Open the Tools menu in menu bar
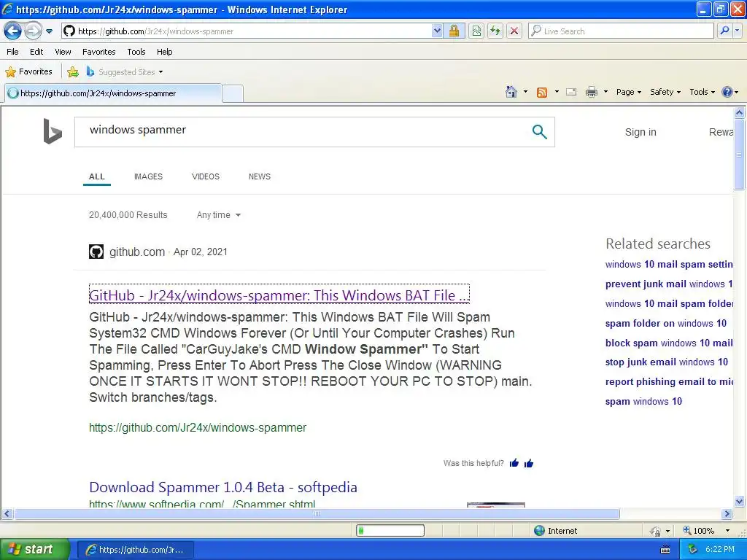This screenshot has height=560, width=747. point(136,52)
